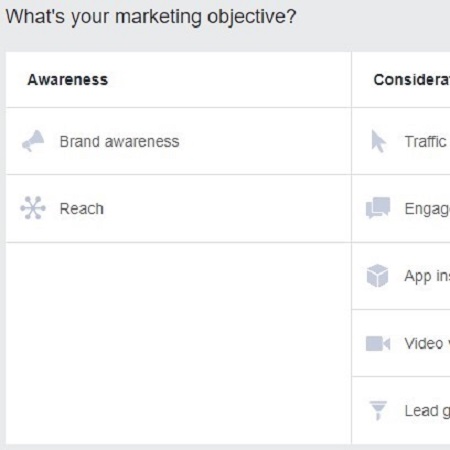Click the Reach network icon
Screen dimensions: 450x450
tap(33, 208)
